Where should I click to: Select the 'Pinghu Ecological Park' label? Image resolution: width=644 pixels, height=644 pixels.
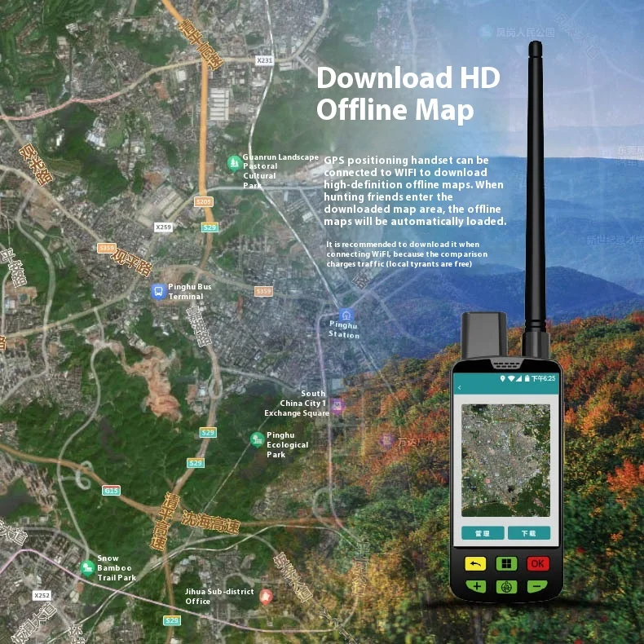tap(287, 445)
